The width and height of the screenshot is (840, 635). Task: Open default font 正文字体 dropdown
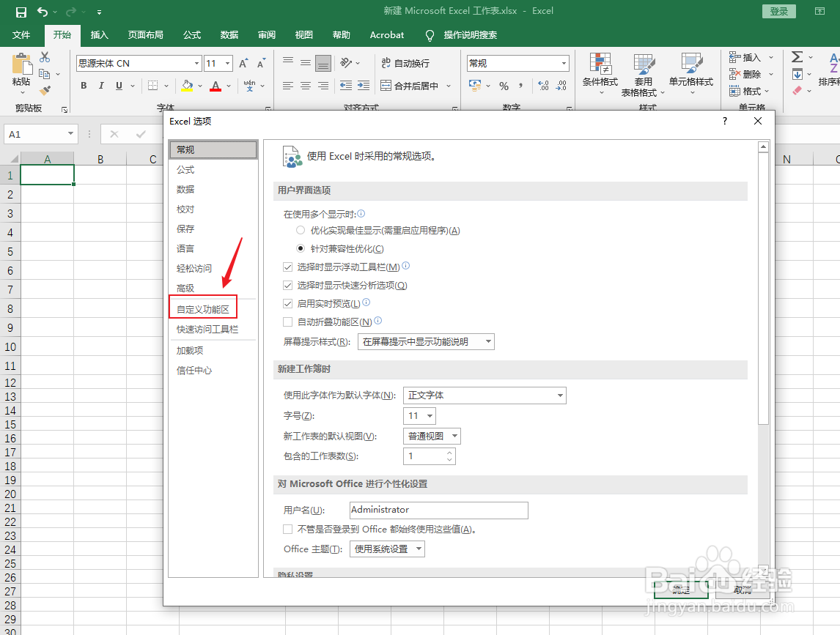pyautogui.click(x=485, y=395)
